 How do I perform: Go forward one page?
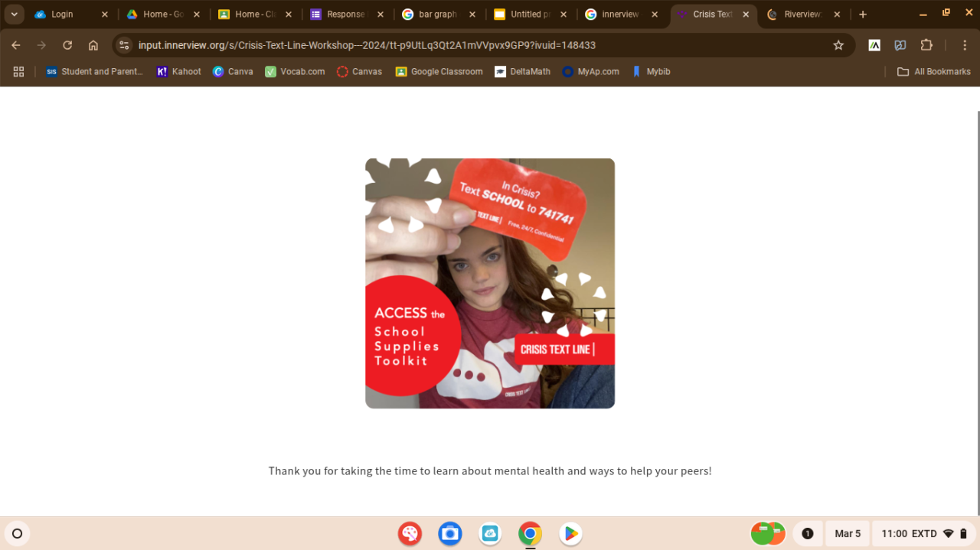point(41,45)
